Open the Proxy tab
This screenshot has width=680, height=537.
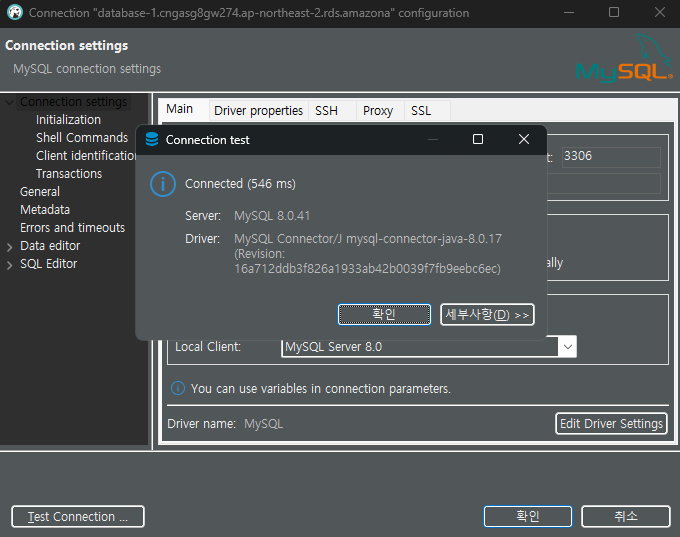(x=378, y=111)
